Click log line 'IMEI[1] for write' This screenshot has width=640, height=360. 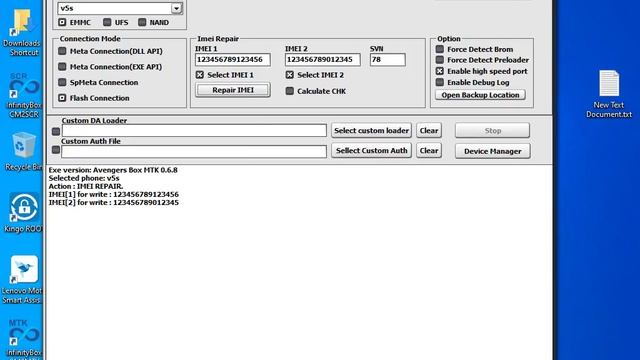pyautogui.click(x=113, y=194)
